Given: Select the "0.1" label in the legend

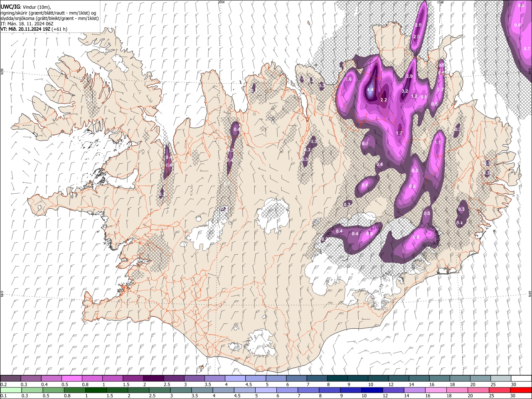Looking at the screenshot, I should tap(3, 396).
